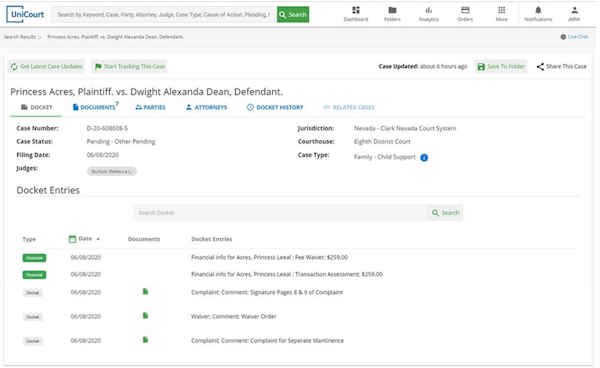Open the More apps grid
This screenshot has height=368, width=600.
(x=501, y=14)
